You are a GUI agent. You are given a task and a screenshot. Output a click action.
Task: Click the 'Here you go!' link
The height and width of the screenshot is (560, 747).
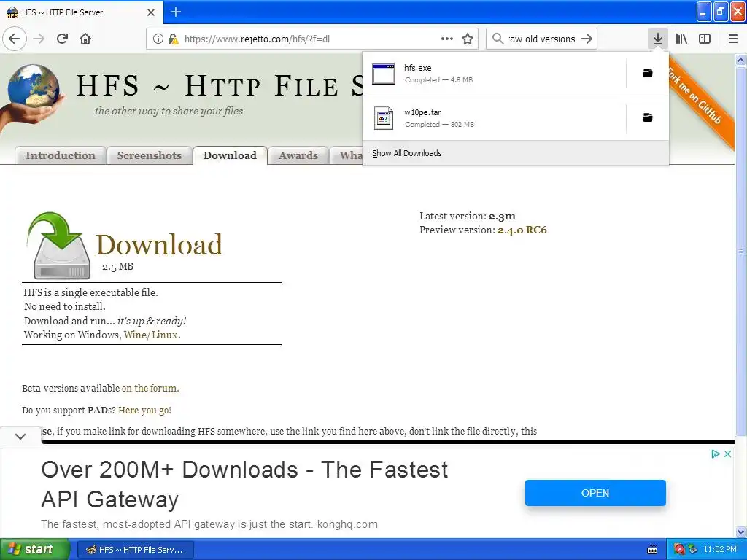(x=145, y=410)
